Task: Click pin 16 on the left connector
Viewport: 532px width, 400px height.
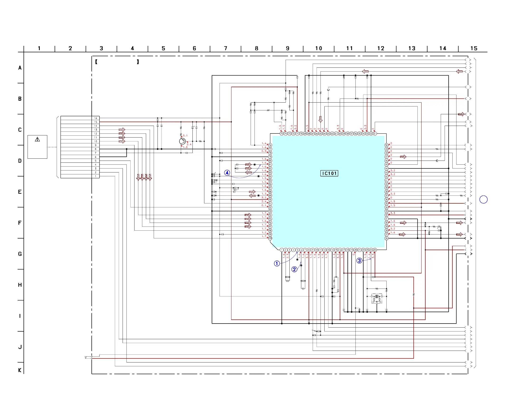Action: (96, 118)
